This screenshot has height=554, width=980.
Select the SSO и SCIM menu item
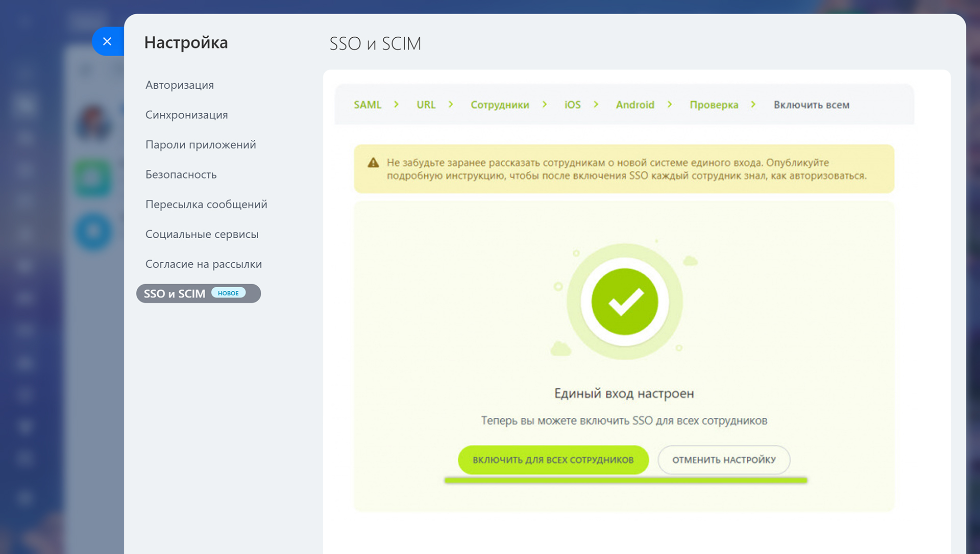tap(199, 293)
